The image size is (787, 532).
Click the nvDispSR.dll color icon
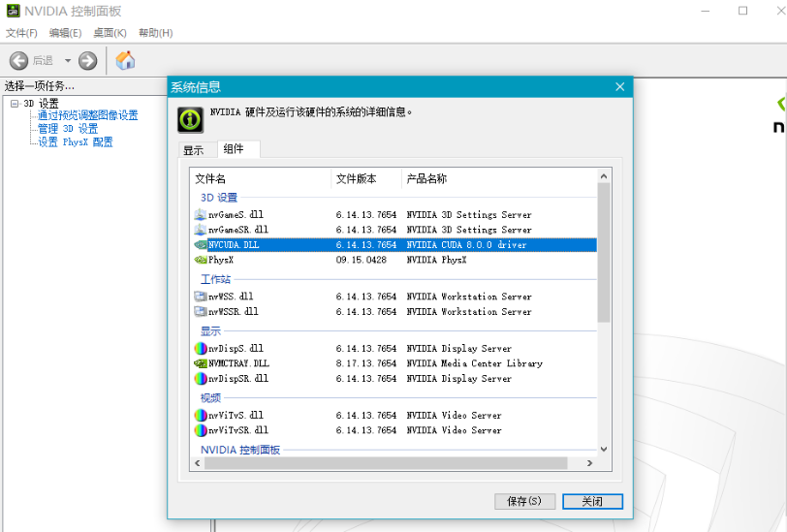[201, 379]
